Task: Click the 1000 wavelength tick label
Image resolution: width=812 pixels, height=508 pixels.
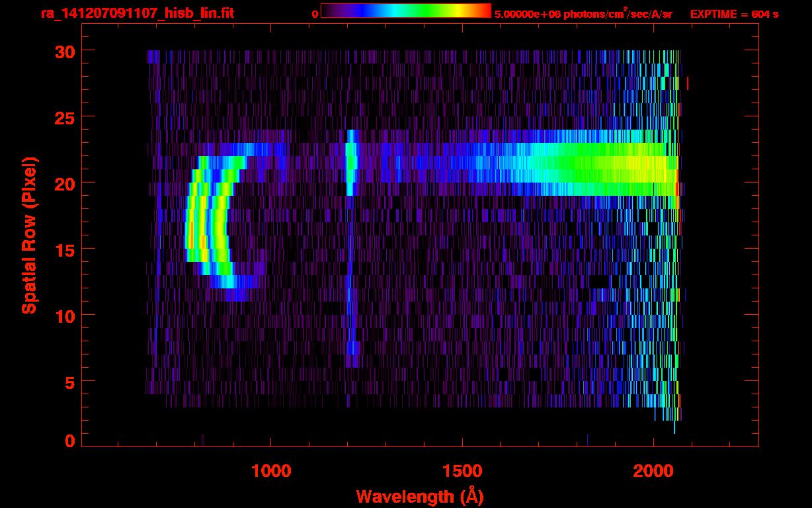Action: pyautogui.click(x=271, y=471)
